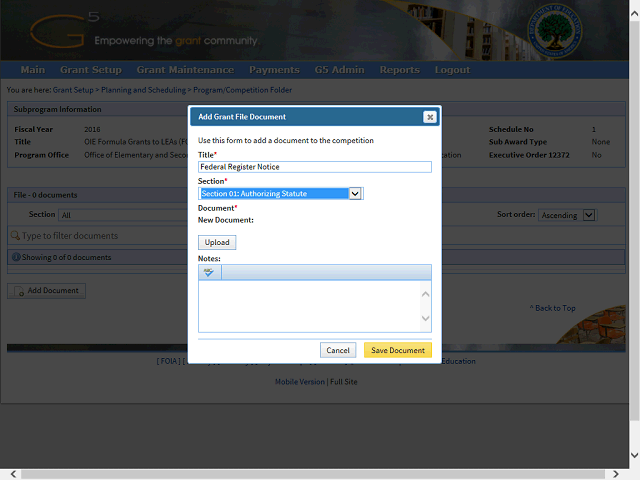Viewport: 640px width, 480px height.
Task: Click the File - 0 documents panel header
Action: click(x=316, y=195)
